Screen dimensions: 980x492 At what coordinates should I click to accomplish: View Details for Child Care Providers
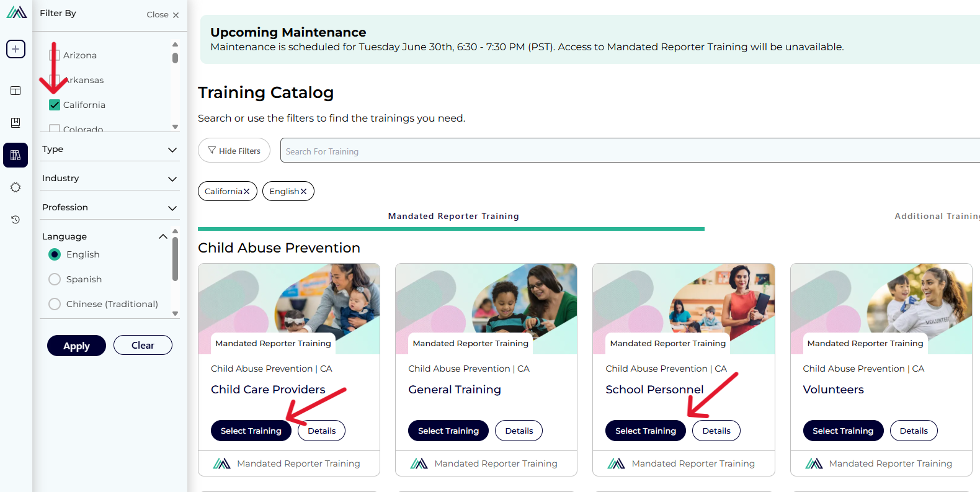[x=322, y=431]
